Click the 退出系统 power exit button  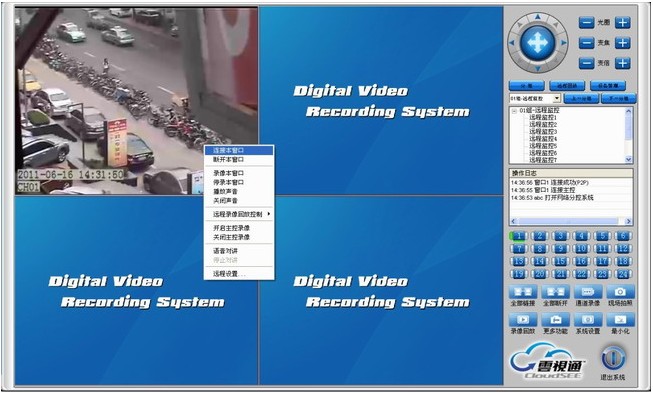pos(613,358)
